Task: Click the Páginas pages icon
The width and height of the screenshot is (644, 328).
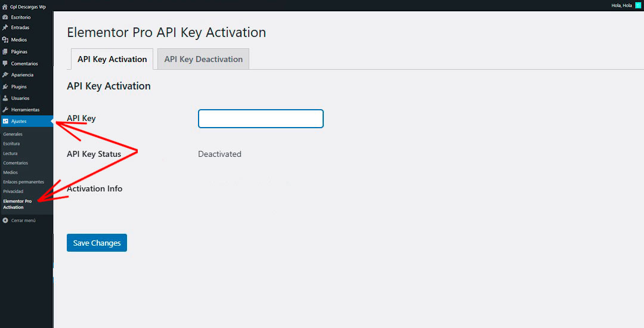Action: [x=5, y=52]
